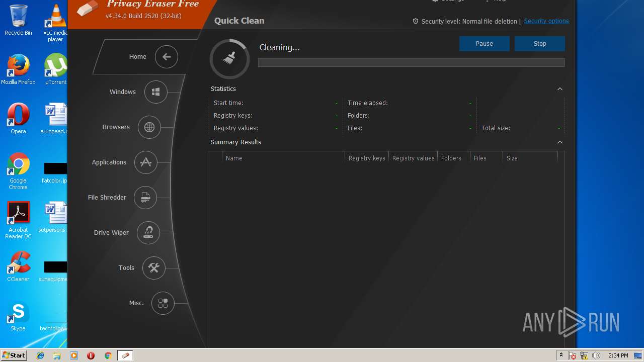Stop the cleaning process
This screenshot has height=362, width=644.
point(540,44)
